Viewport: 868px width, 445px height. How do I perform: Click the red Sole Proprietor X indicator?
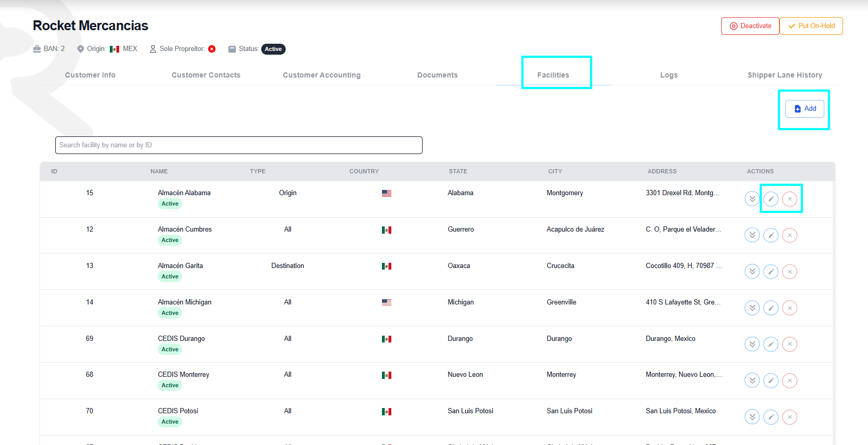pyautogui.click(x=212, y=49)
